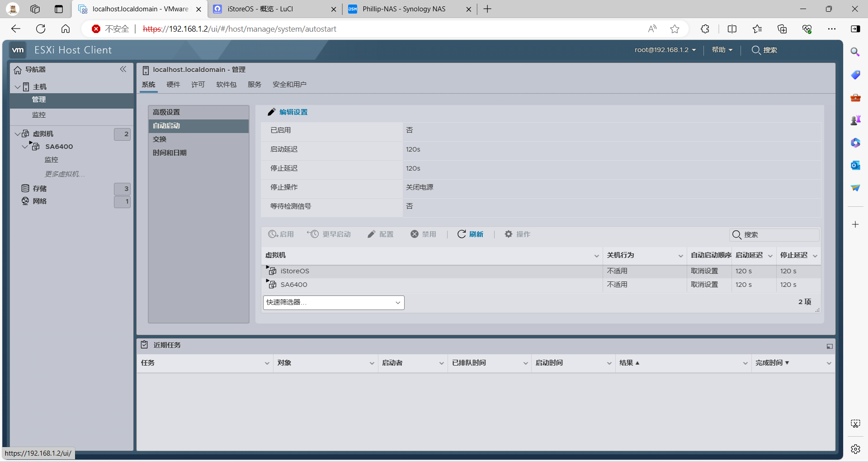Click the 操作 gear icon
Image resolution: width=868 pixels, height=462 pixels.
(509, 234)
